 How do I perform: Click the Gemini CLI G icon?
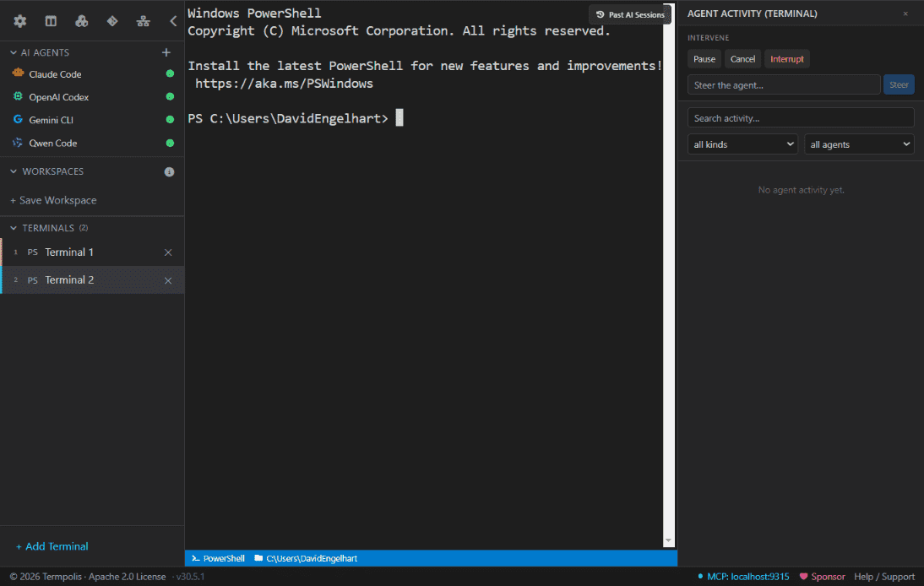(x=19, y=120)
